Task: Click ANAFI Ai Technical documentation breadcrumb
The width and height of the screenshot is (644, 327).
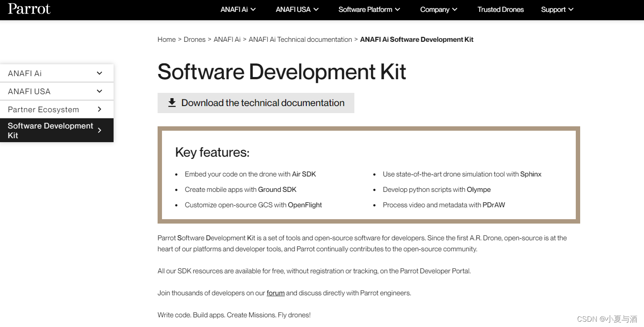Action: pyautogui.click(x=300, y=40)
